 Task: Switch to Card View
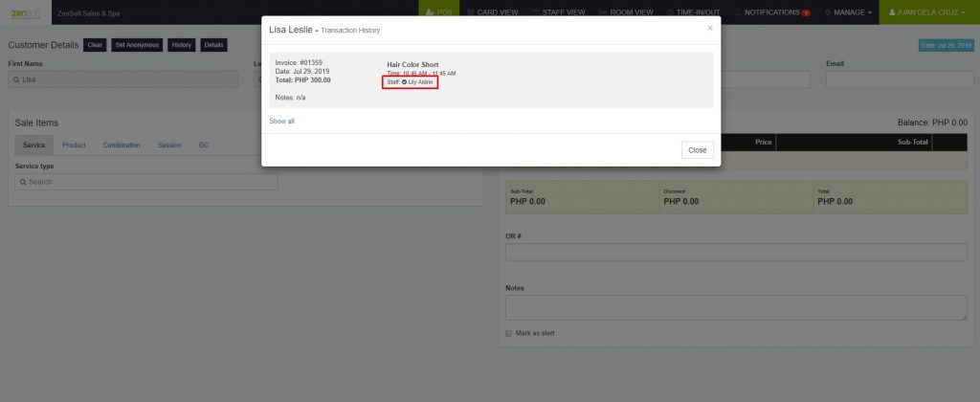point(492,12)
